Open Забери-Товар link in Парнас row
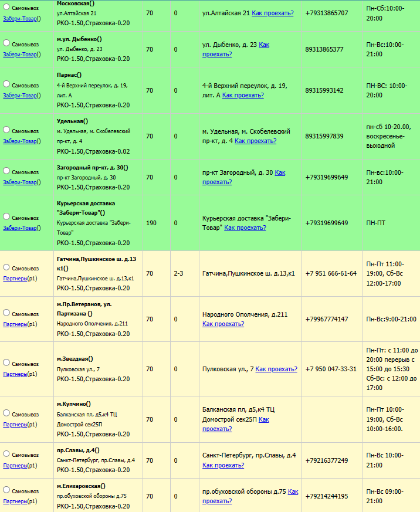Viewport: 420px width, 512px height. (20, 96)
